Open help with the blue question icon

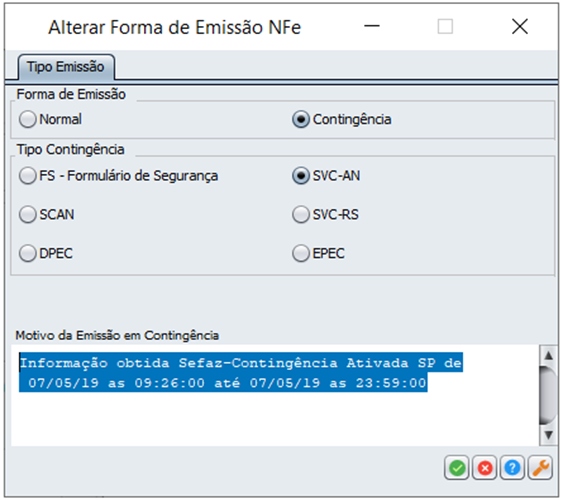(x=512, y=468)
